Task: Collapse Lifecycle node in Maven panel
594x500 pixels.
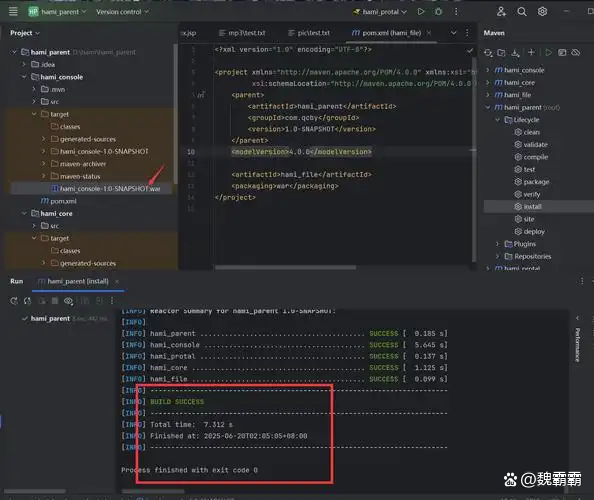Action: tap(498, 120)
